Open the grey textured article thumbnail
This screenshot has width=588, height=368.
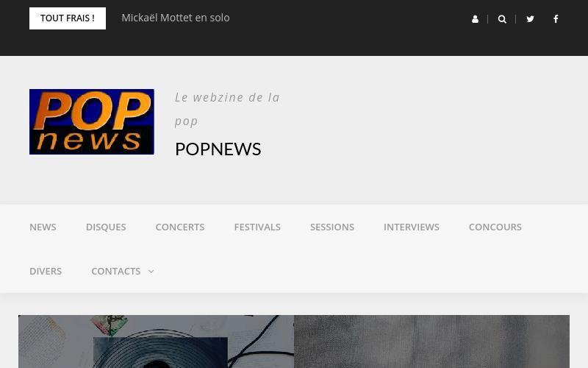tap(431, 342)
